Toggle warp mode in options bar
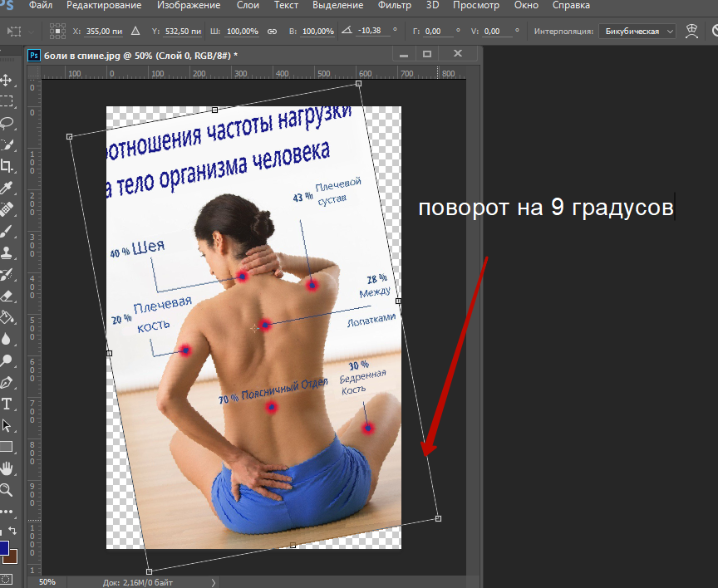This screenshot has width=718, height=588. click(691, 31)
